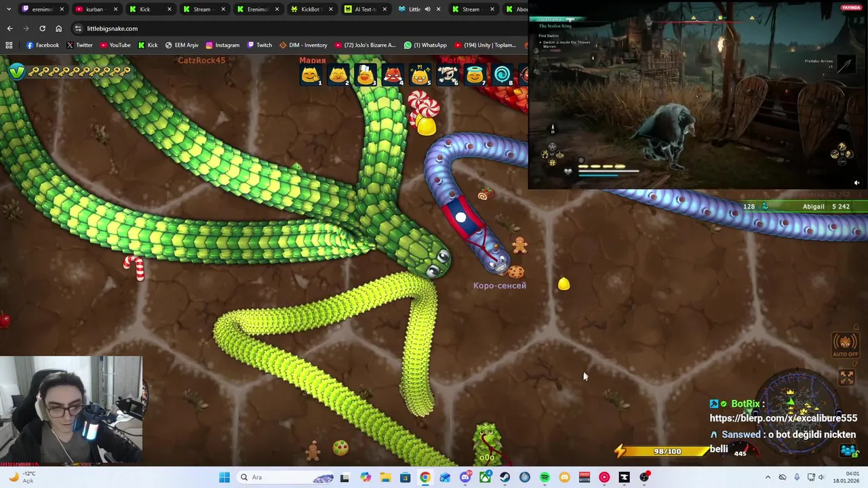Viewport: 868px width, 488px height.
Task: Click the Sanswed chat username
Action: coord(741,434)
